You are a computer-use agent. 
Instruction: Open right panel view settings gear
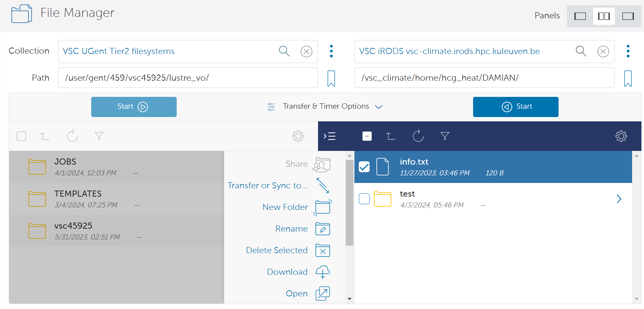click(621, 136)
